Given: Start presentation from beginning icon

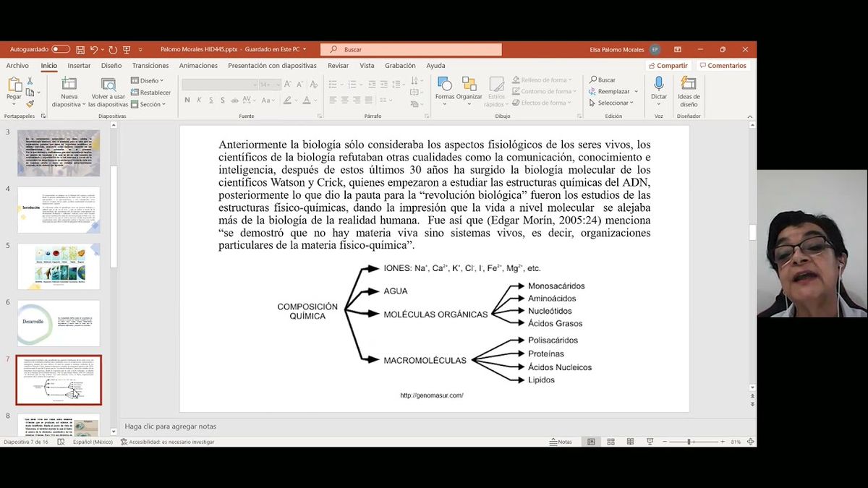Looking at the screenshot, I should click(127, 49).
